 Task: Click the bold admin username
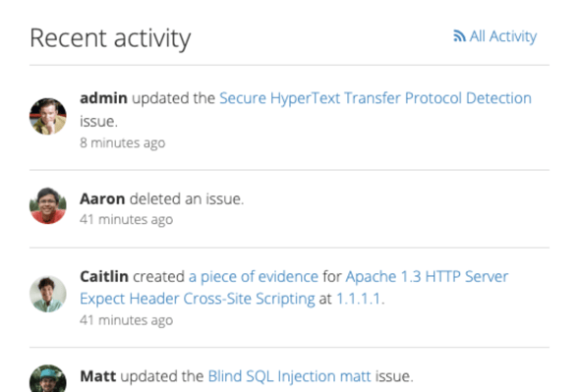point(103,98)
